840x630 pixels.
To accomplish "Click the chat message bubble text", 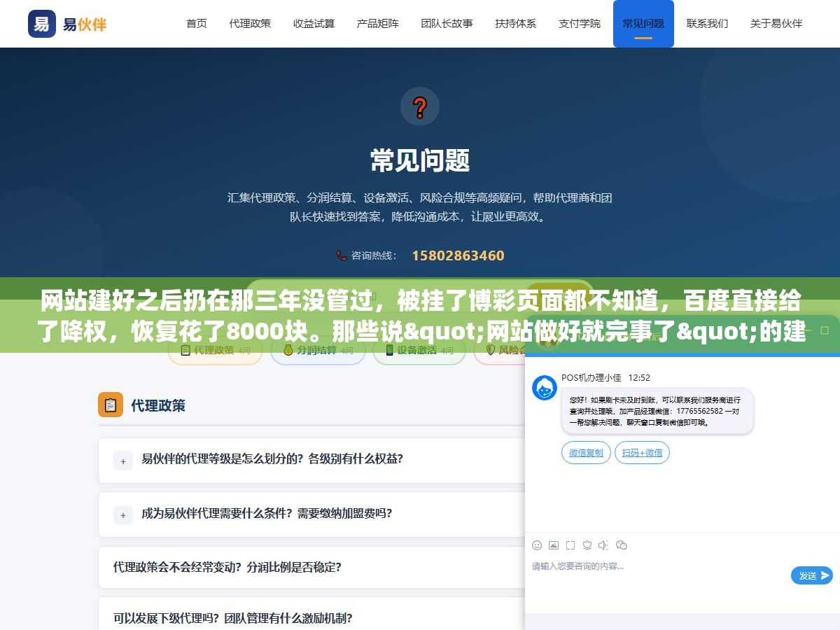I will [x=657, y=411].
